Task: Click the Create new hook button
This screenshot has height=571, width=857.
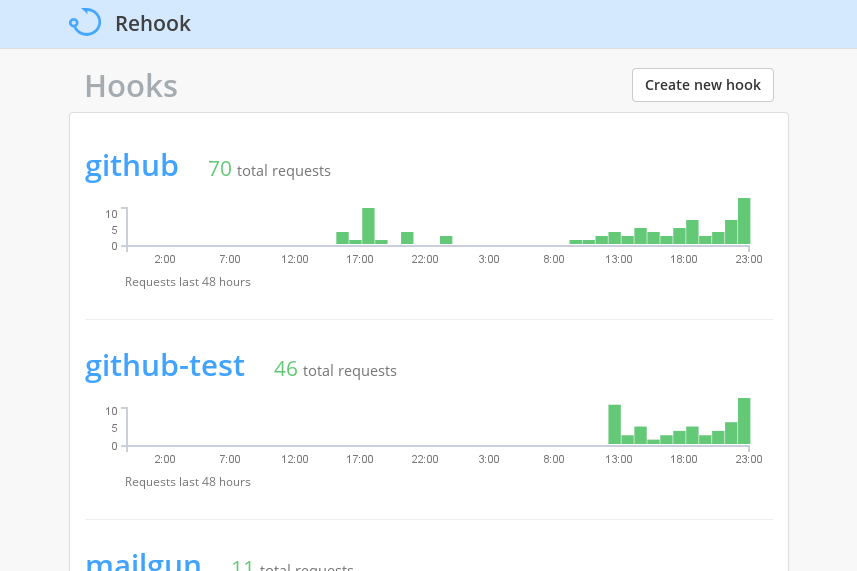Action: pos(703,85)
